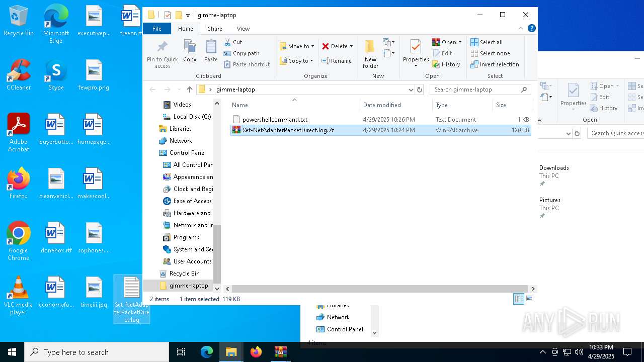Collapse the ribbon with the chevron
Screen dimensions: 644x362
(521, 29)
